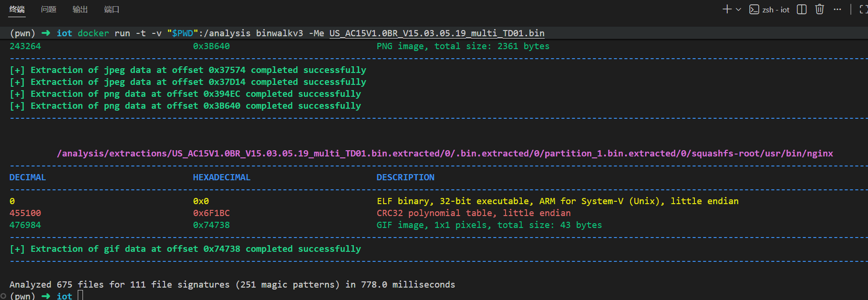
Task: Switch to the 终端 tab
Action: point(17,9)
